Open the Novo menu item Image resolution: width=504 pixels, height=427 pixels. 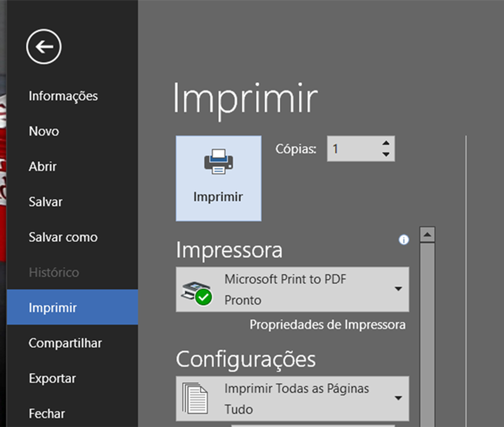click(44, 131)
